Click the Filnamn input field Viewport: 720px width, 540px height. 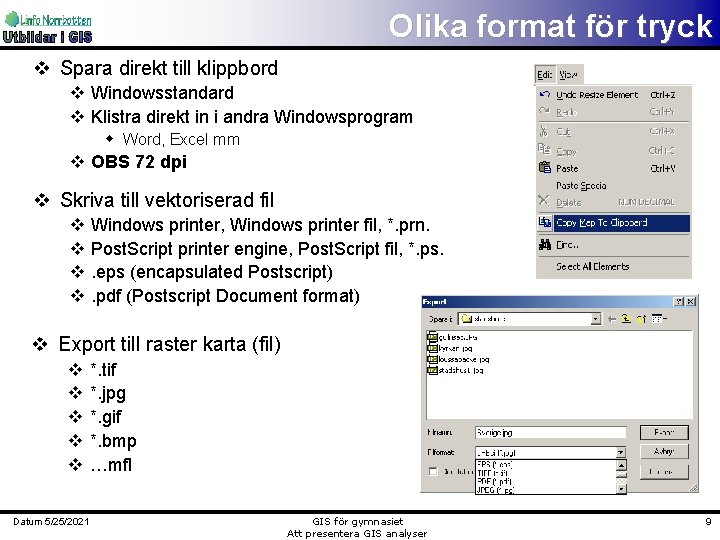point(551,432)
